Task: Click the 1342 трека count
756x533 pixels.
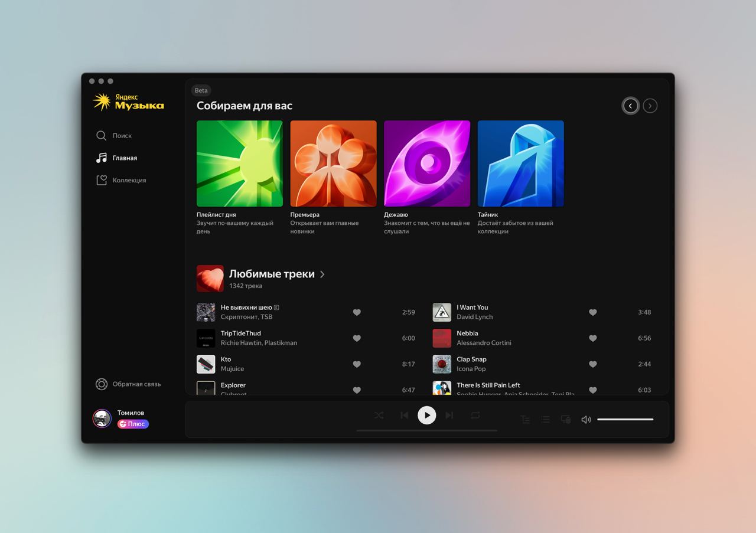Action: 246,286
